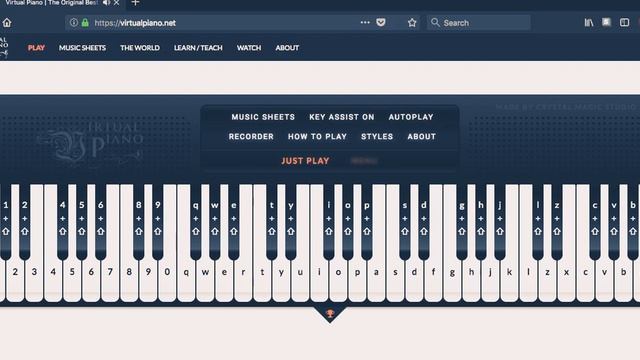640x360 pixels.
Task: Select the JUST PLAY mode
Action: (305, 161)
